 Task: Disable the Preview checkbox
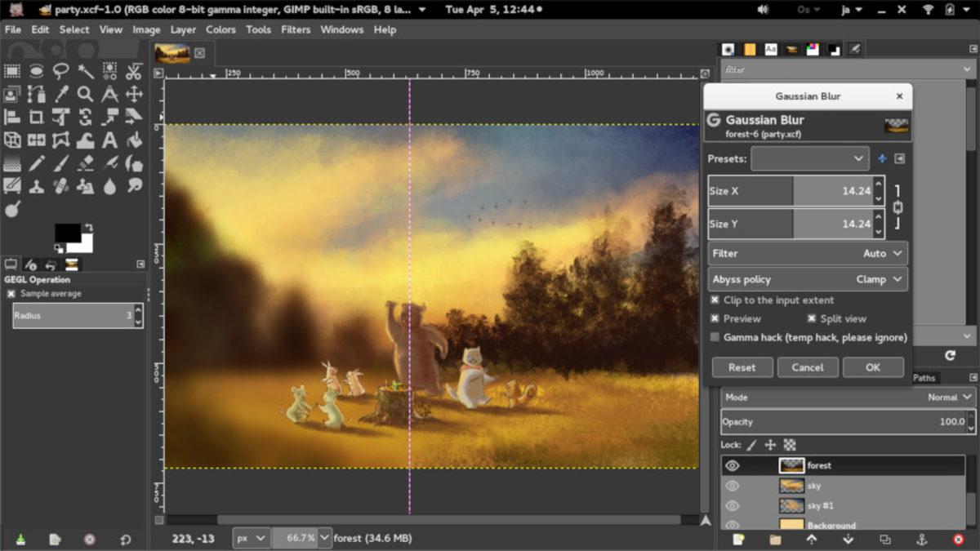coord(715,318)
